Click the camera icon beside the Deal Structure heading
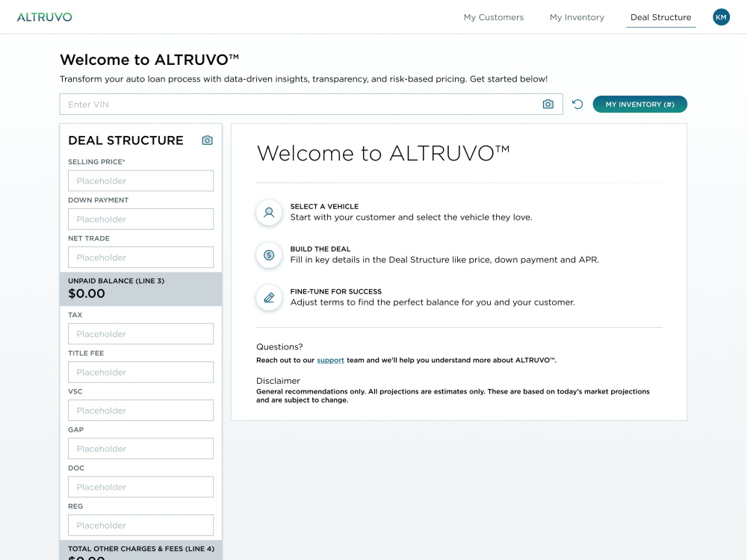The height and width of the screenshot is (560, 747). click(207, 140)
